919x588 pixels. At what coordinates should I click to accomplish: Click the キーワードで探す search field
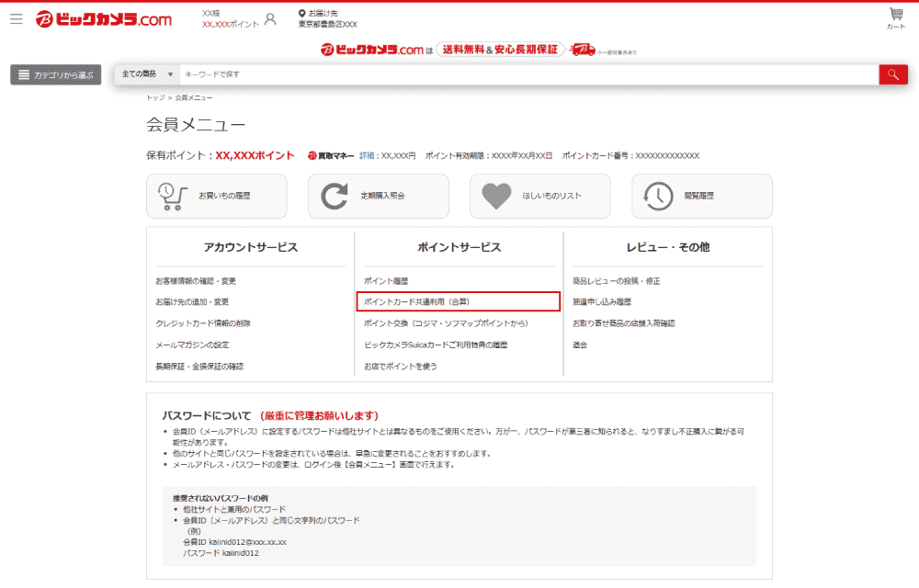click(x=524, y=74)
